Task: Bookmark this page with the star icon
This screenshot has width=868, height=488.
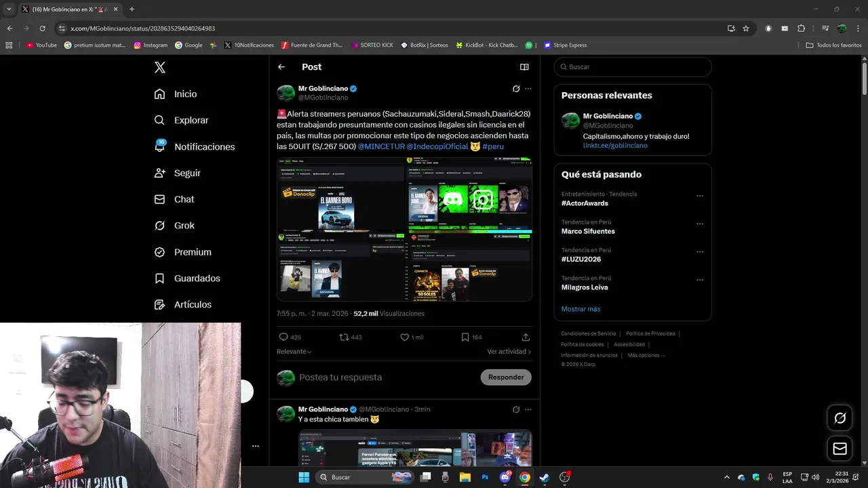Action: 746,28
